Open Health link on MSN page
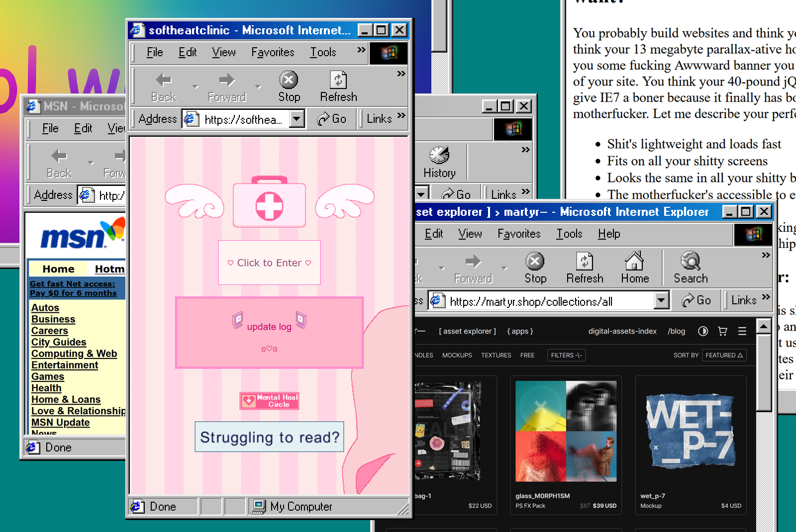The image size is (796, 532). [x=46, y=388]
